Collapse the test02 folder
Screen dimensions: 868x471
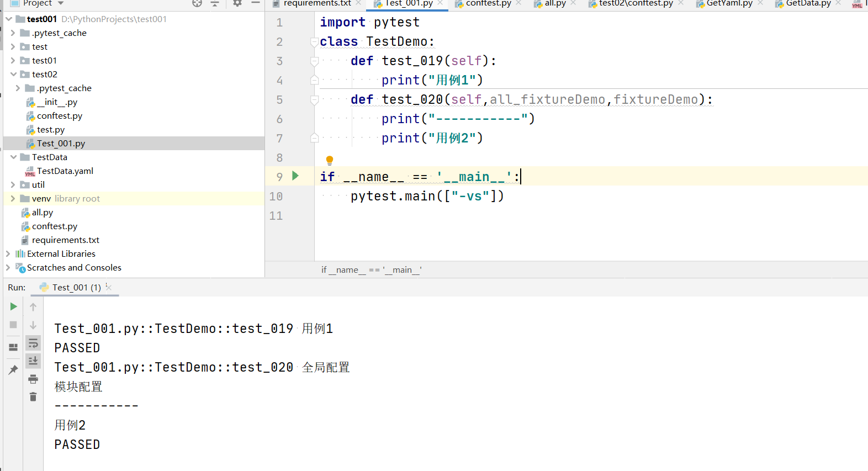coord(13,74)
